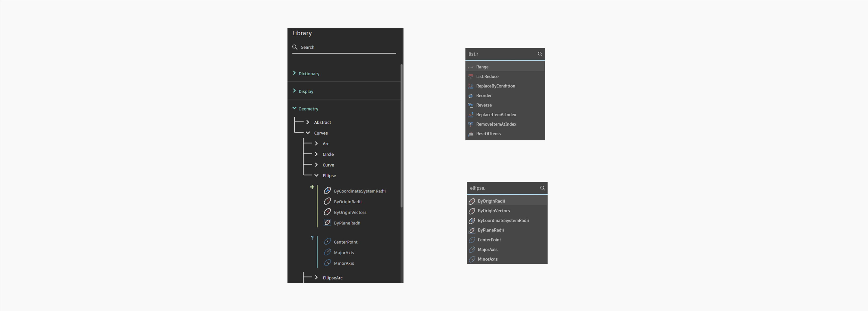Viewport: 868px width, 311px height.
Task: Click RestOfItems icon in search results
Action: pyautogui.click(x=471, y=134)
